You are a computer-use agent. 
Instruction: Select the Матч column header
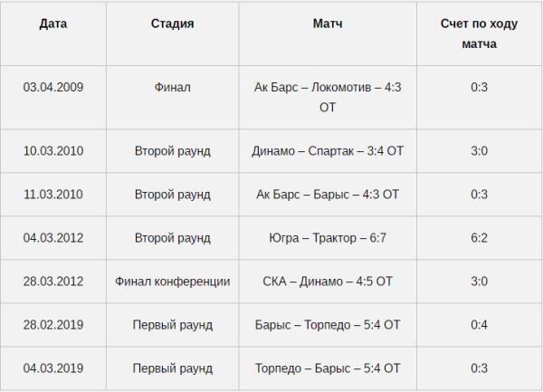(x=328, y=24)
